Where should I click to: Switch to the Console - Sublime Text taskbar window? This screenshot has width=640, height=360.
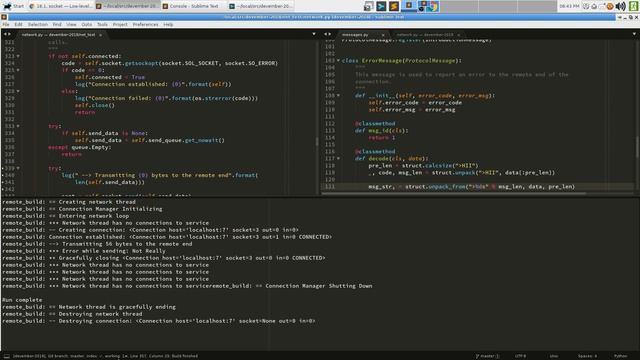click(193, 6)
